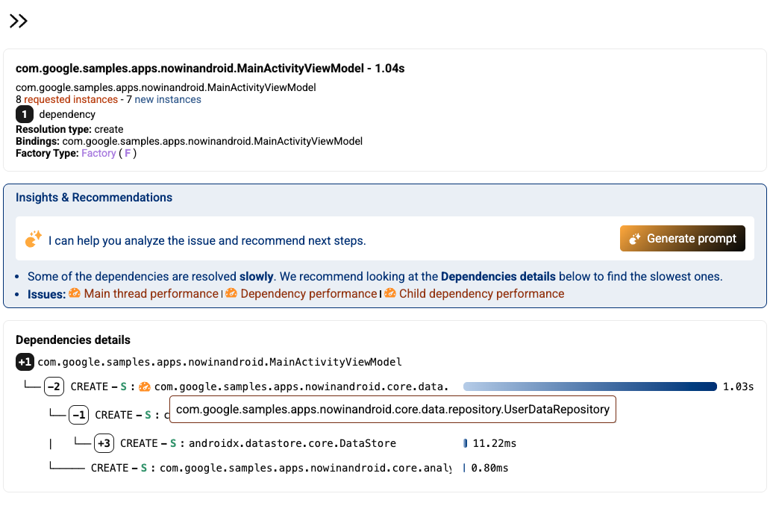
Task: Click the purple 'F' factory type badge
Action: (128, 153)
